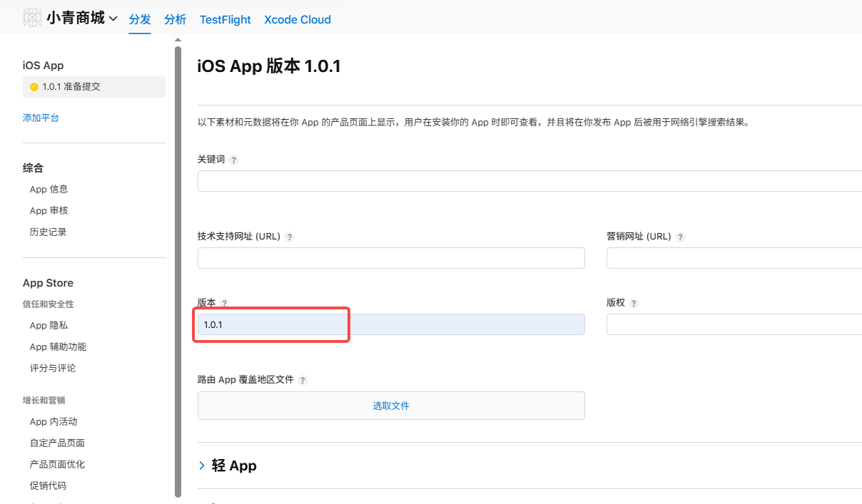Switch to the 分析 tab
862x504 pixels.
coord(175,19)
